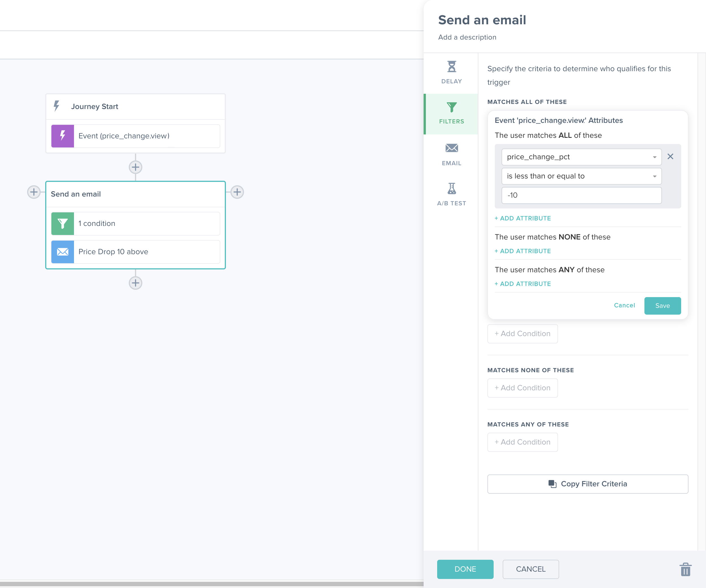706x588 pixels.
Task: Open the 'is less than or equal to' dropdown
Action: pyautogui.click(x=654, y=176)
